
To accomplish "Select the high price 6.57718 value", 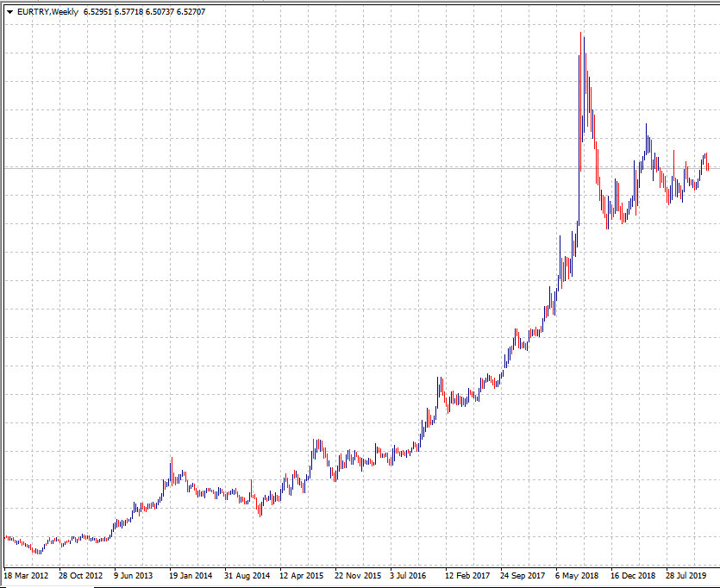I will (x=129, y=12).
